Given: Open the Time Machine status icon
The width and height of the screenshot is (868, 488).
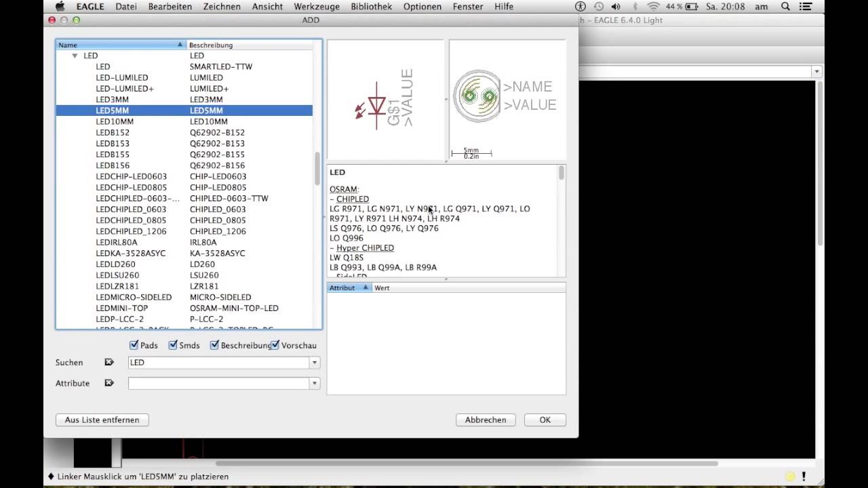Looking at the screenshot, I should pos(599,6).
